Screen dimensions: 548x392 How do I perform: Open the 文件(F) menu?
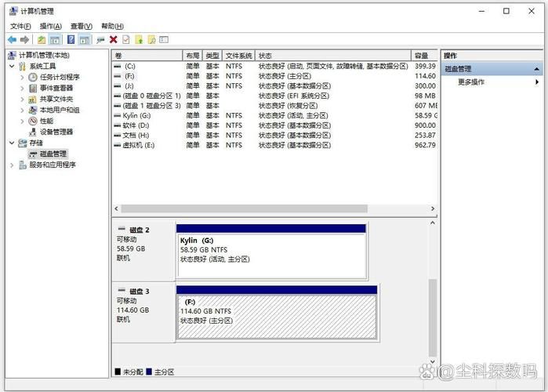coord(20,26)
